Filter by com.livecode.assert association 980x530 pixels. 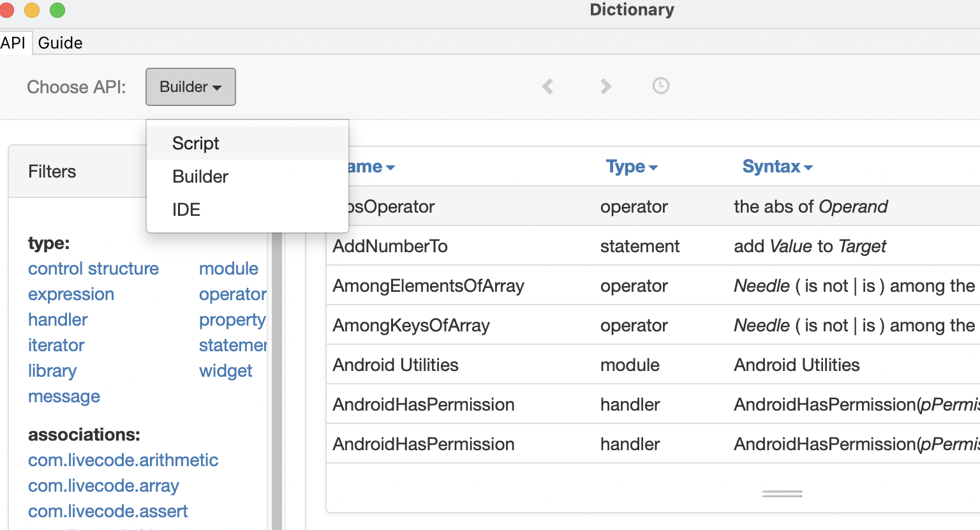click(108, 511)
